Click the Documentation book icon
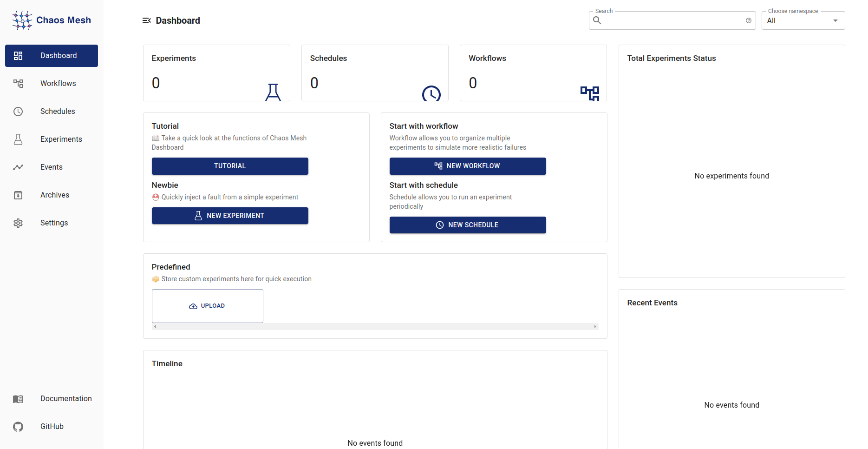Screen dimensions: 868x449 [18, 399]
